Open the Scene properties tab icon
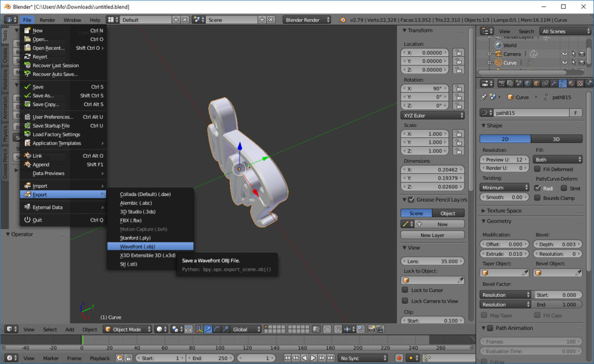The width and height of the screenshot is (594, 364). [519, 83]
